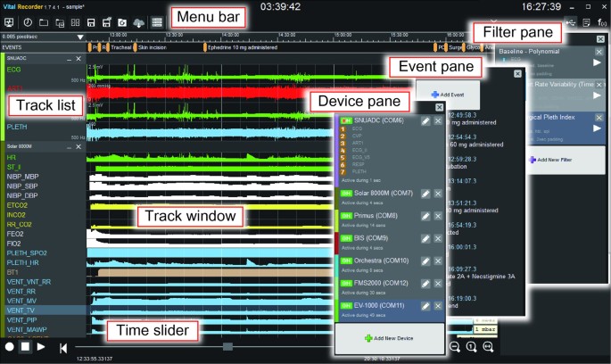Remove the BIS (COM9) device
This screenshot has width=611, height=364.
(x=438, y=238)
